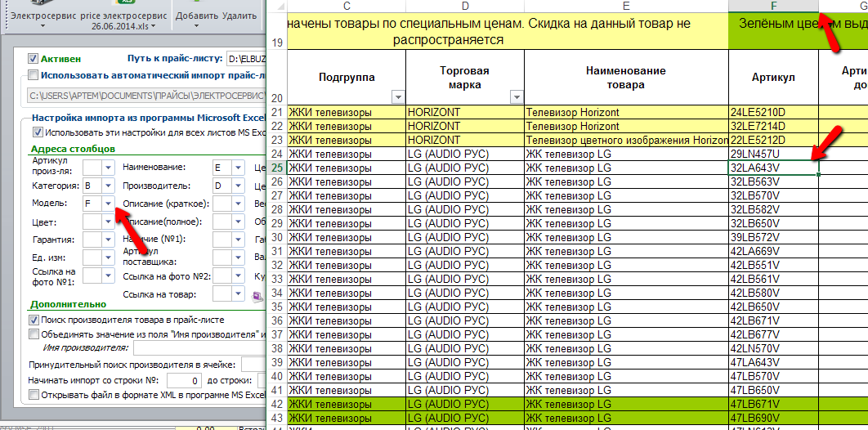Click the cell containing 24LE5210D

pos(773,112)
